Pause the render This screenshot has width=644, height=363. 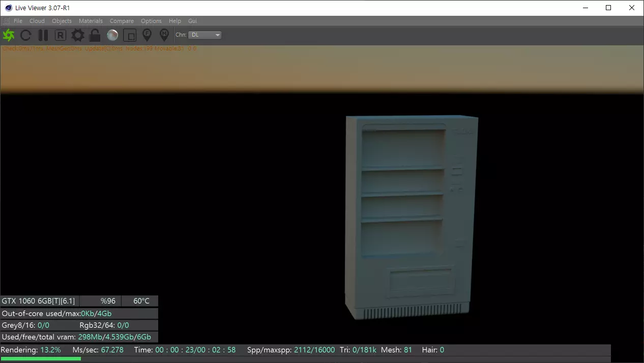pyautogui.click(x=43, y=35)
